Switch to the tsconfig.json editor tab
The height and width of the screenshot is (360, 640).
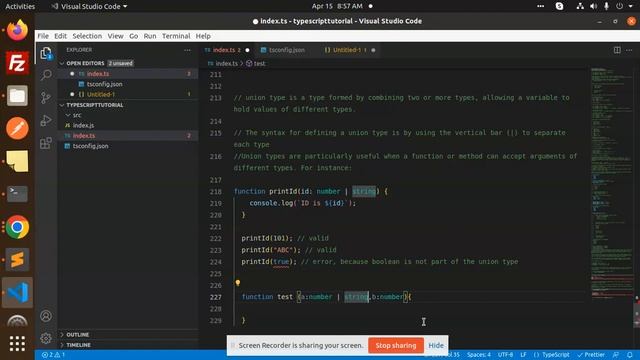287,50
